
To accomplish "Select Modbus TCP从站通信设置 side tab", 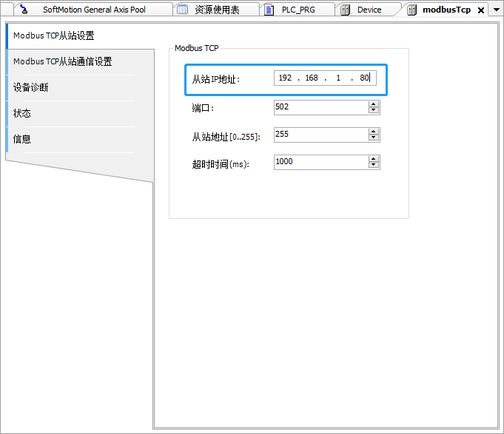I will point(63,61).
